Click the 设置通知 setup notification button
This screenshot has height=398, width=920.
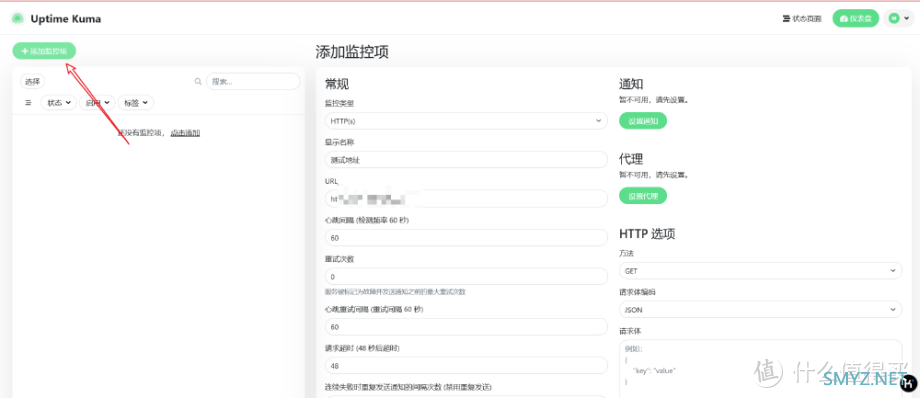(643, 121)
